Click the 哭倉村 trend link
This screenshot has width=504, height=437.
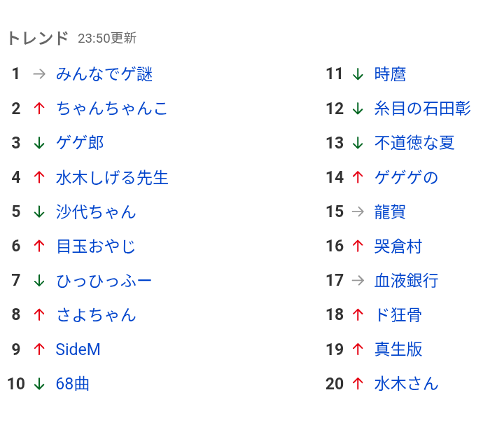click(x=398, y=247)
